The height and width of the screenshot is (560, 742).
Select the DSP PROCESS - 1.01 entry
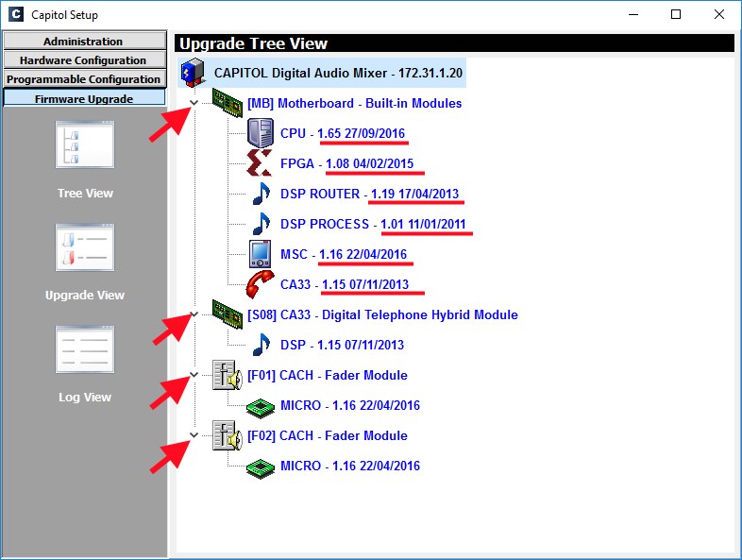(373, 224)
